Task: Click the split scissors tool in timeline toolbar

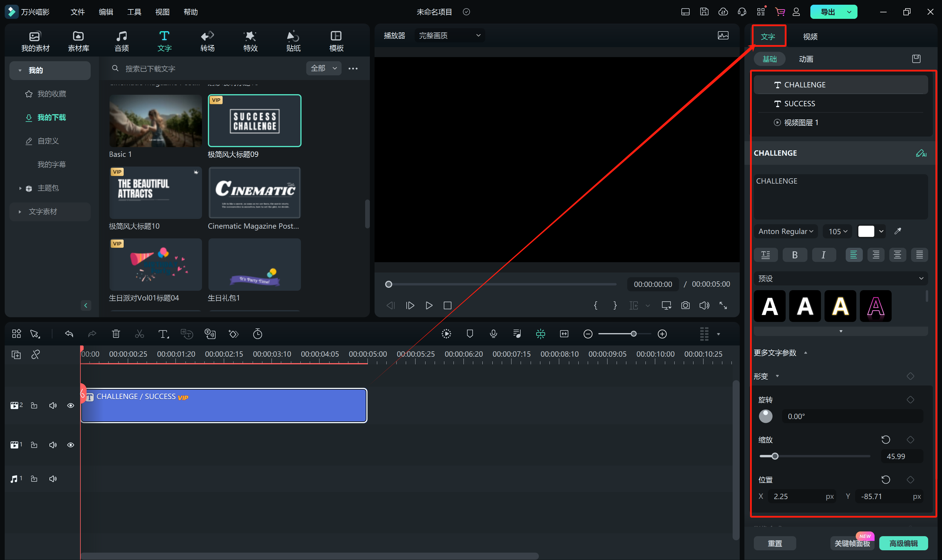Action: tap(139, 334)
